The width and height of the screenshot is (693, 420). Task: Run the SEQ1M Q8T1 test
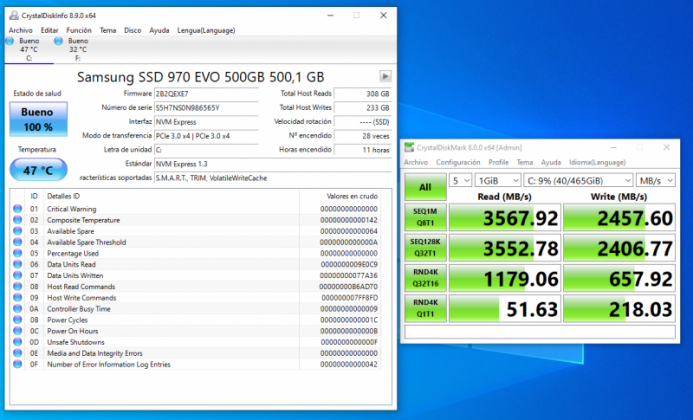(x=425, y=217)
